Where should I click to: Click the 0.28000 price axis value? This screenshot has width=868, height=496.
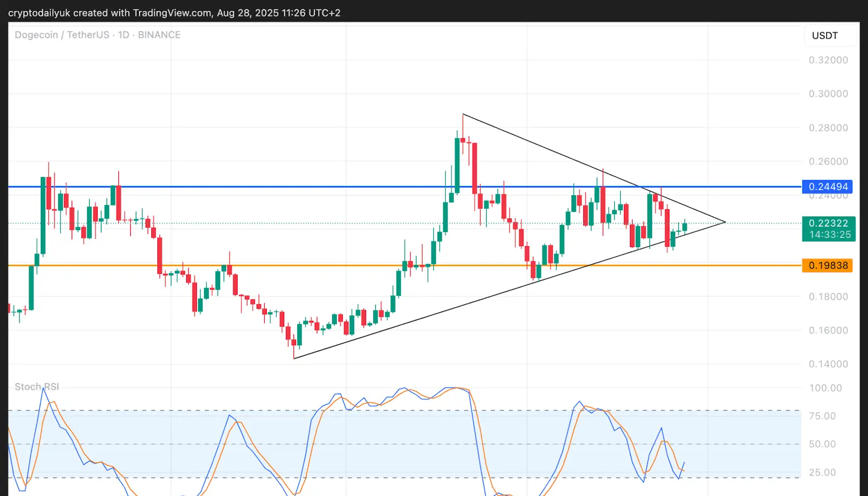[x=828, y=128]
